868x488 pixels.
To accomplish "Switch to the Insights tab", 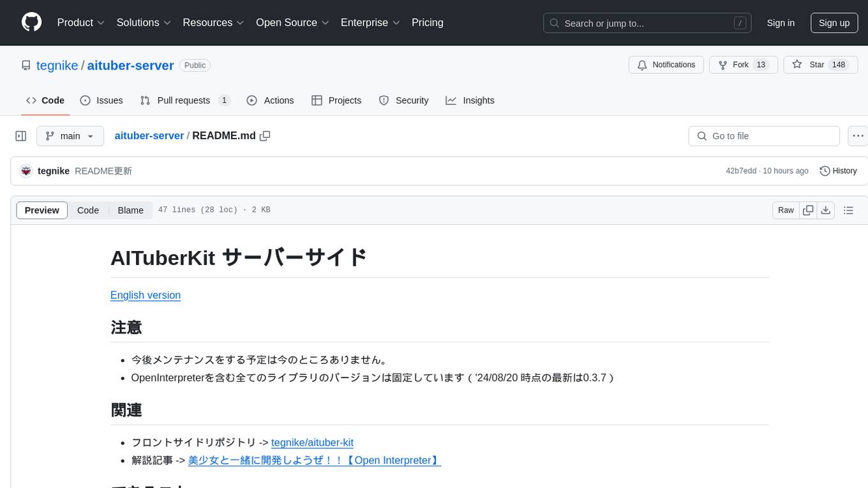I will coord(470,100).
